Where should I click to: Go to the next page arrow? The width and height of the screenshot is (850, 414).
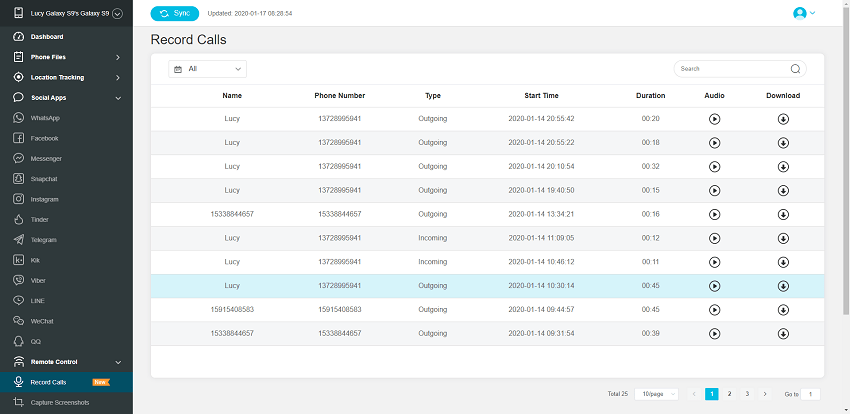point(764,394)
